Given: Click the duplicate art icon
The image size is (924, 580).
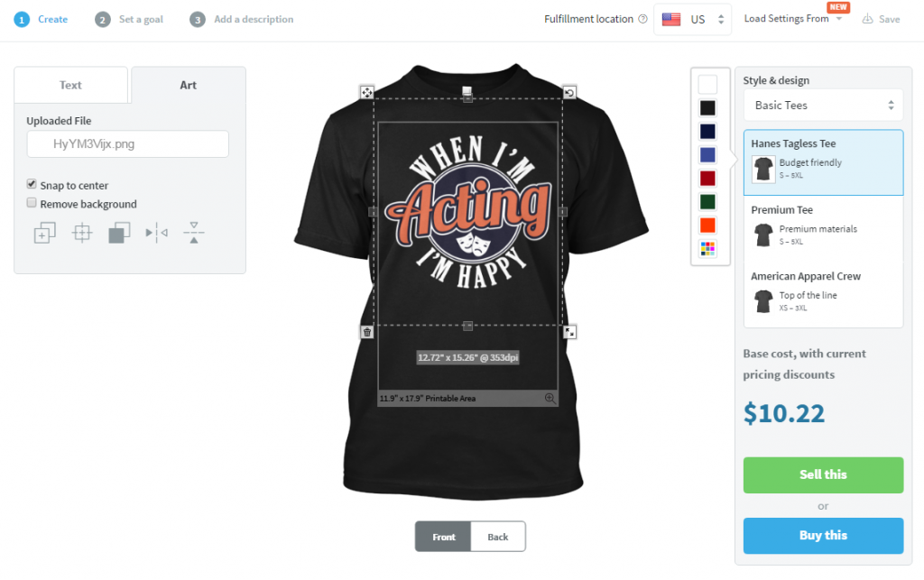Looking at the screenshot, I should tap(45, 233).
